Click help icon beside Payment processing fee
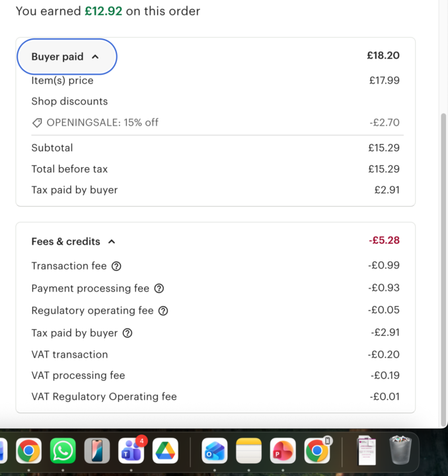 click(x=159, y=288)
